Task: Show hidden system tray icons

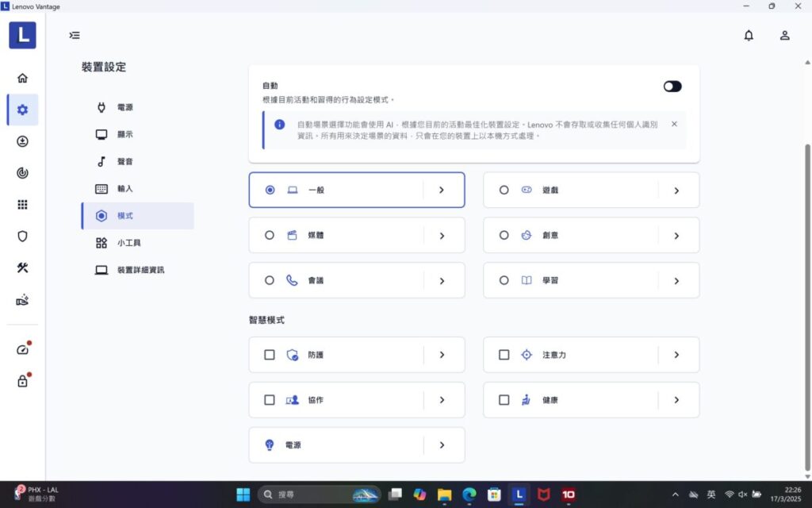Action: pyautogui.click(x=675, y=495)
